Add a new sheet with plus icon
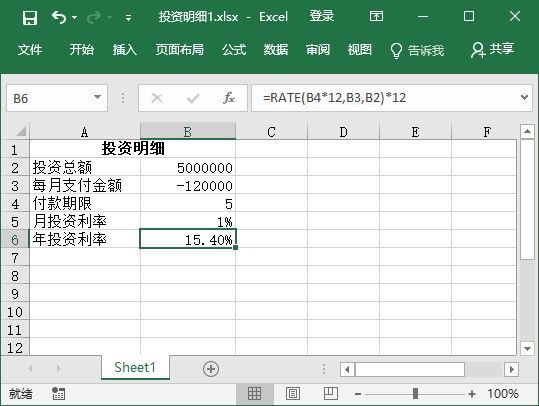 (x=211, y=369)
